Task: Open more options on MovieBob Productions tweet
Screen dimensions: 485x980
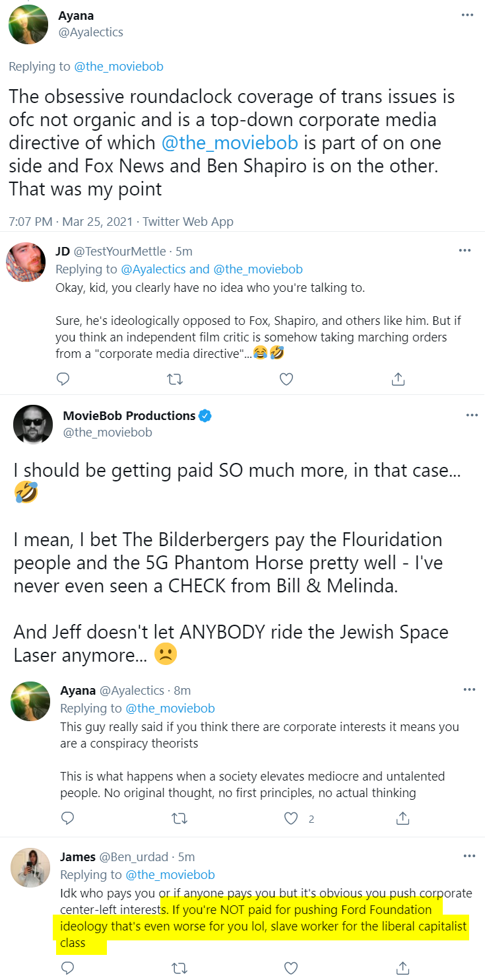Action: (x=471, y=415)
